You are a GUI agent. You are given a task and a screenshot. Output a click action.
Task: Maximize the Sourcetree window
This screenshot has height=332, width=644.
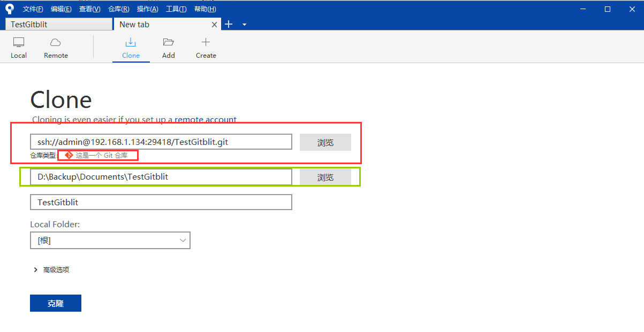(x=608, y=9)
